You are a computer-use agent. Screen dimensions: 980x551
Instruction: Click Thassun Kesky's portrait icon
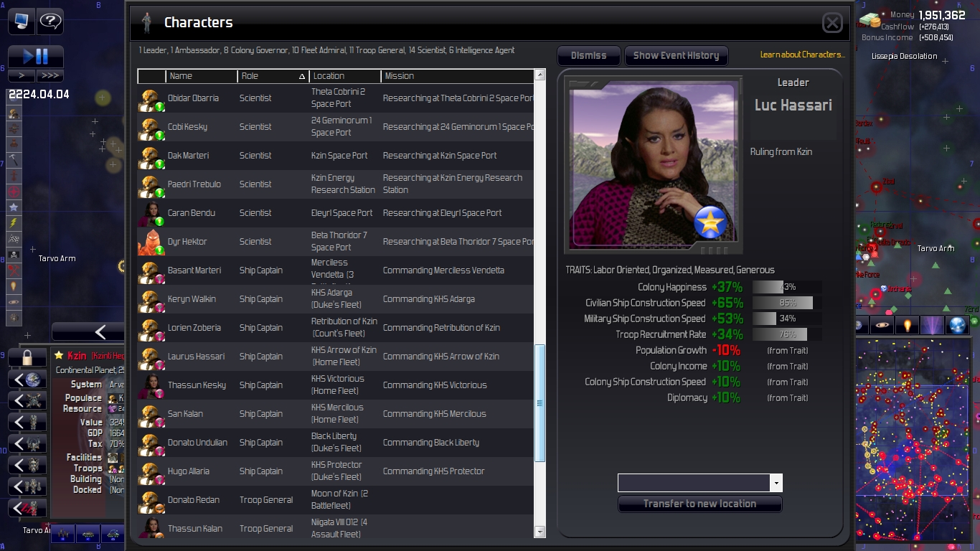point(151,385)
